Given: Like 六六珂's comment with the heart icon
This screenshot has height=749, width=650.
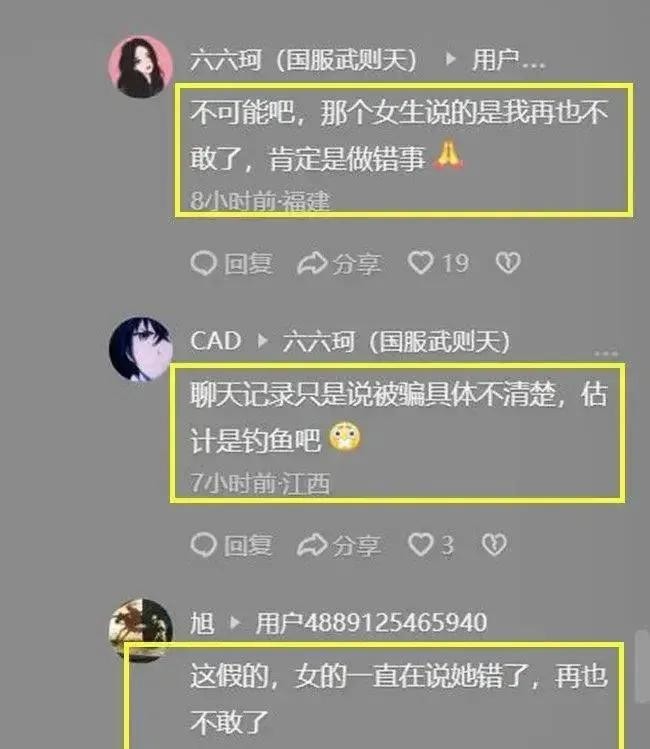Looking at the screenshot, I should [x=420, y=263].
